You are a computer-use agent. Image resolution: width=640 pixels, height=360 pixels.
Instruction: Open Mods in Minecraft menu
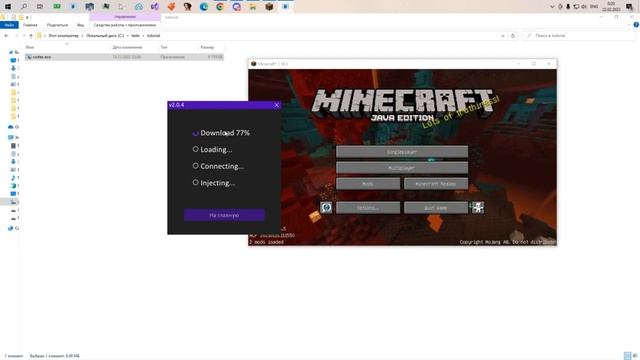(368, 184)
